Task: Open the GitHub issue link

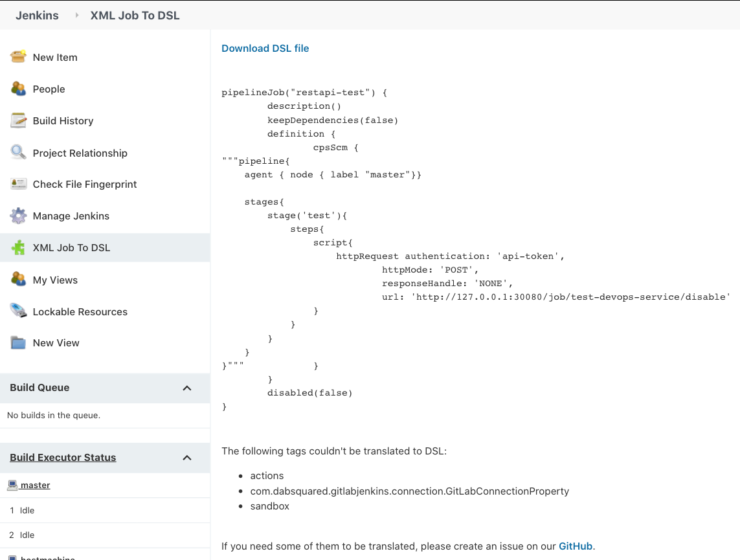Action: click(575, 546)
